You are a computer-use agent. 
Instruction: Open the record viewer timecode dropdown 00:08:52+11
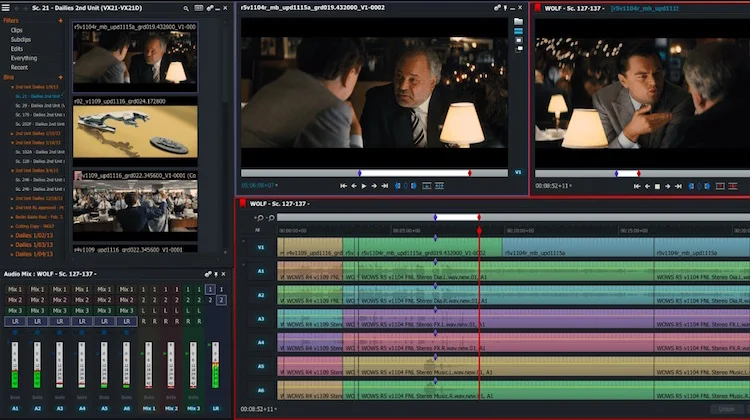(x=553, y=186)
